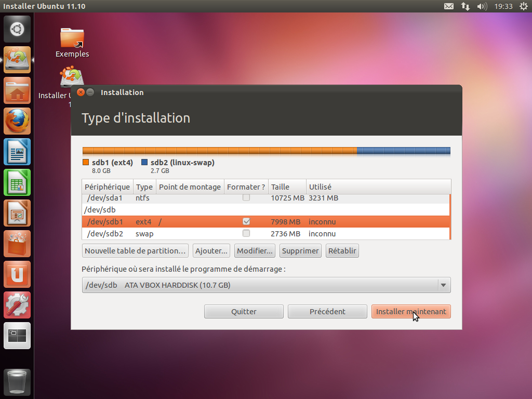Enable format checkbox for /dev/sdb2 swap
Image resolution: width=532 pixels, height=399 pixels.
246,234
